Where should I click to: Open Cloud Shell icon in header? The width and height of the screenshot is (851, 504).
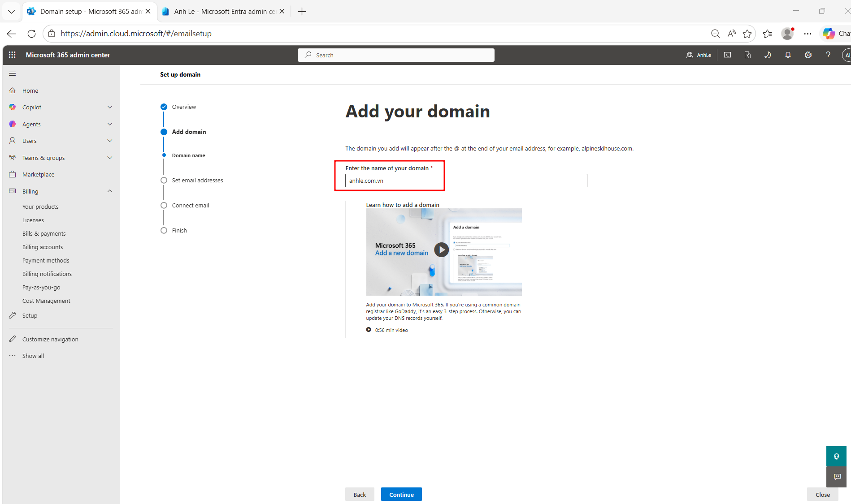tap(727, 55)
